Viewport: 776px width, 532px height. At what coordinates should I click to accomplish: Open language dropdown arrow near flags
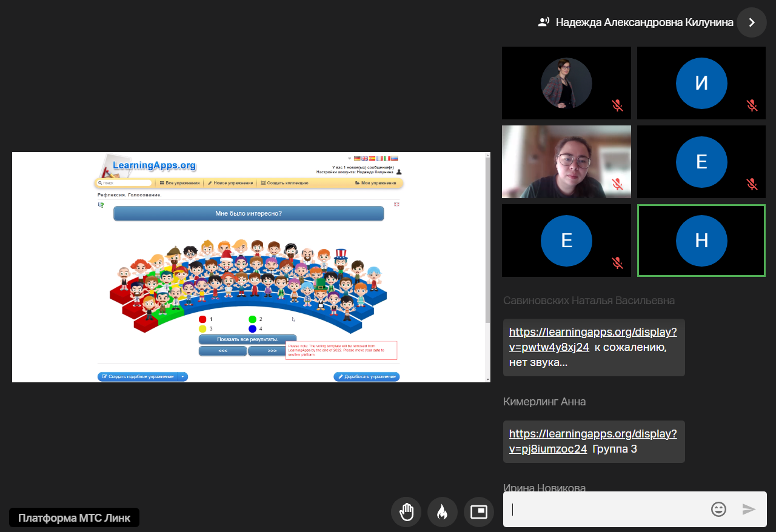tap(350, 158)
